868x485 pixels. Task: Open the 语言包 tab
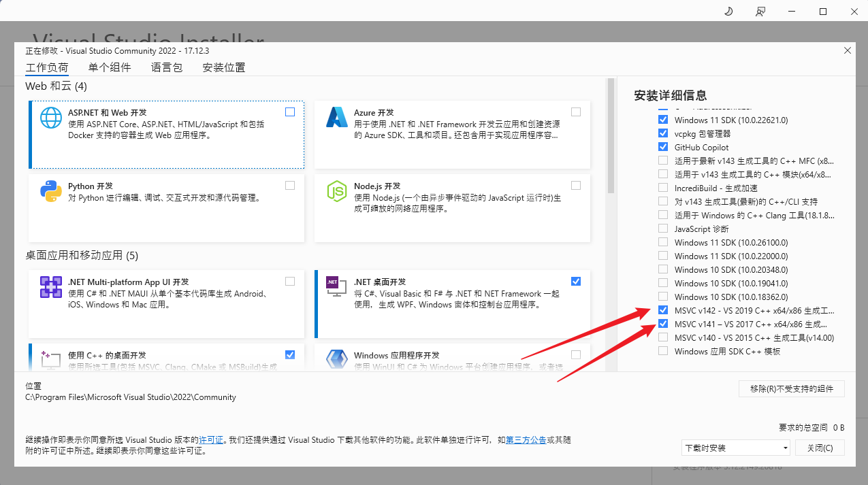[166, 67]
